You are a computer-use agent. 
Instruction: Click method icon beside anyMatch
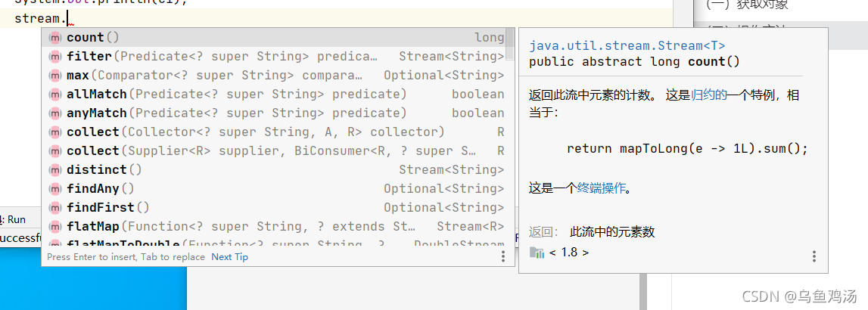(55, 113)
